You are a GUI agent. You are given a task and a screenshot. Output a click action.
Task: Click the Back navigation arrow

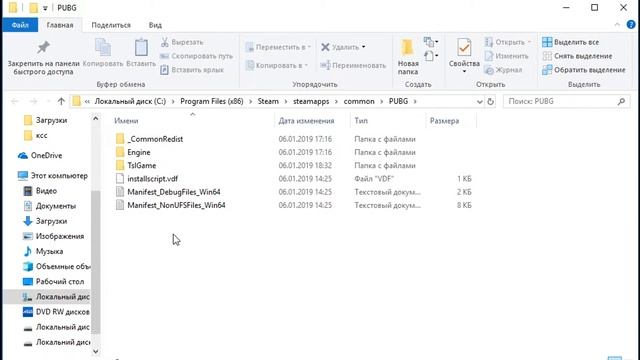[15, 101]
